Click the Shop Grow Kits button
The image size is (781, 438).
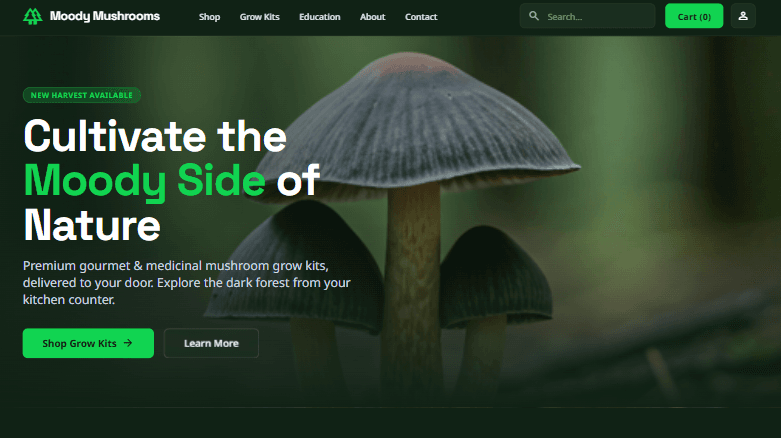[88, 343]
